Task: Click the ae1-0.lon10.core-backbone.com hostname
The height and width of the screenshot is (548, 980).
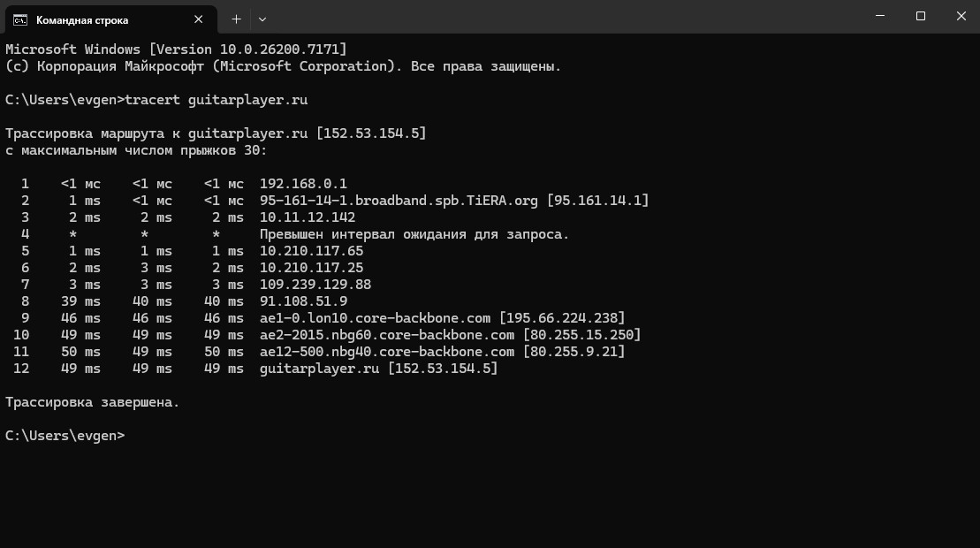Action: 375,318
